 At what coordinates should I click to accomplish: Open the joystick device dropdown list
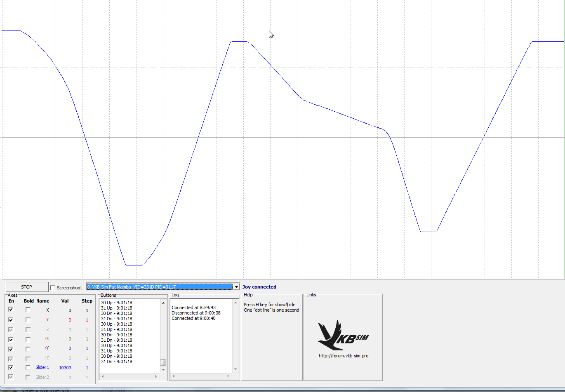[163, 287]
